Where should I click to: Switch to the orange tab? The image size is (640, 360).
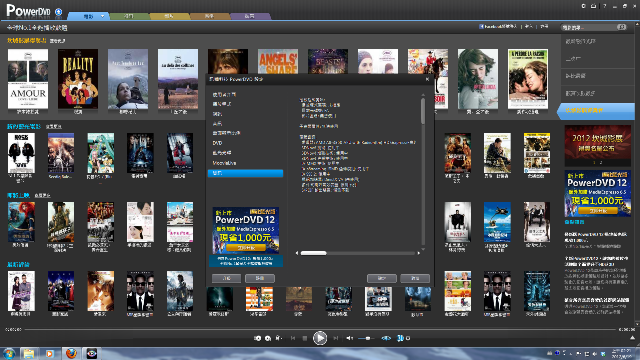click(x=209, y=16)
